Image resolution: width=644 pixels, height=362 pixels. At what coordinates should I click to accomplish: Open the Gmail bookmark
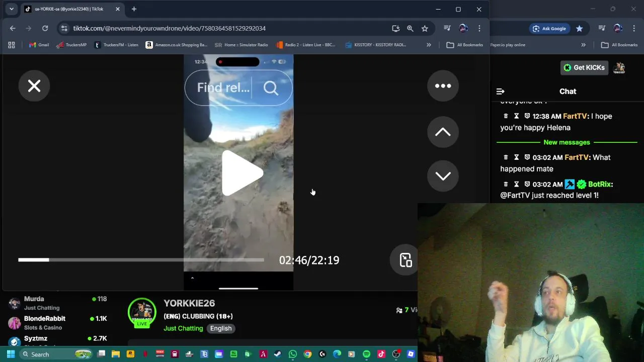(39, 45)
